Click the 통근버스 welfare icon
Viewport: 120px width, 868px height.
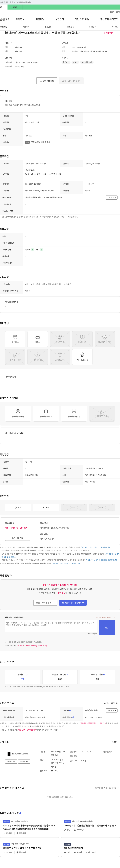[x=15, y=339]
